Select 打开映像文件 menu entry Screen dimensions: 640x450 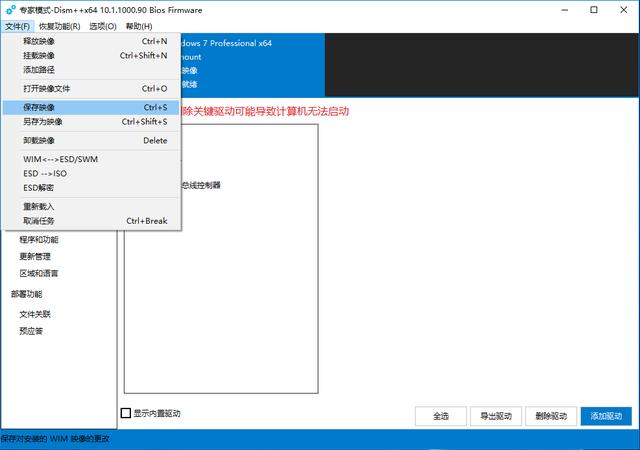92,89
